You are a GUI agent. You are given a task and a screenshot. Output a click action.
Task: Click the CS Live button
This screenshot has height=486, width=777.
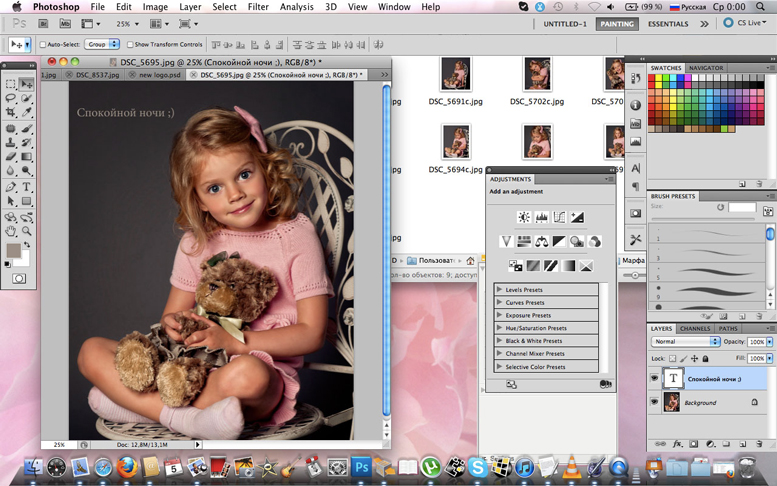click(746, 23)
